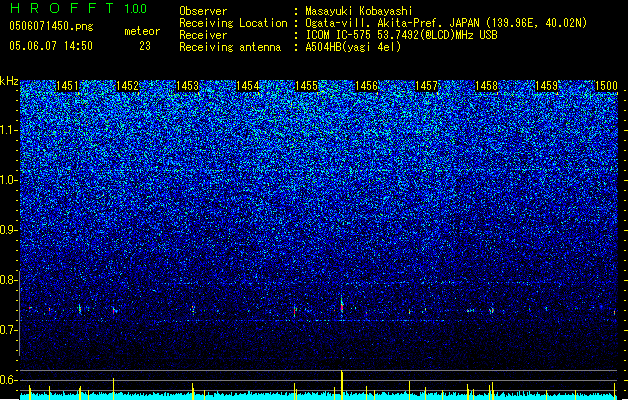This screenshot has height=400, width=629.
Task: Click the kHz axis unit label
Action: [9, 81]
